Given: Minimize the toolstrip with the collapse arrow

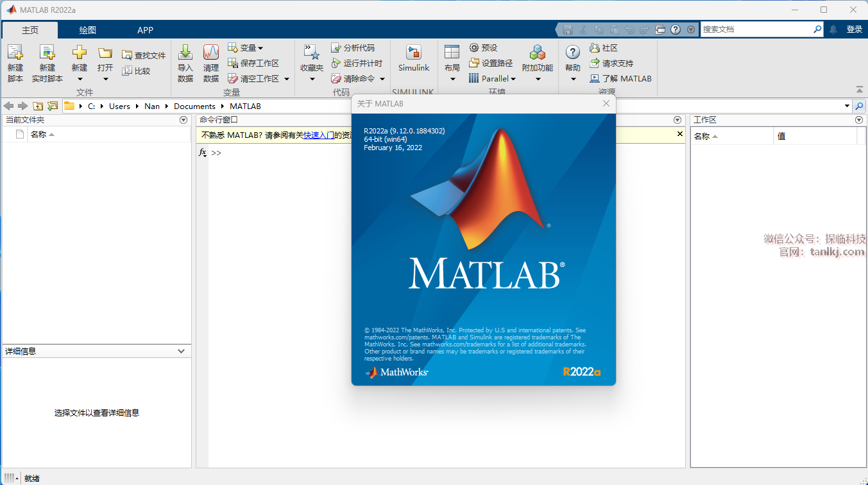Looking at the screenshot, I should tap(860, 89).
